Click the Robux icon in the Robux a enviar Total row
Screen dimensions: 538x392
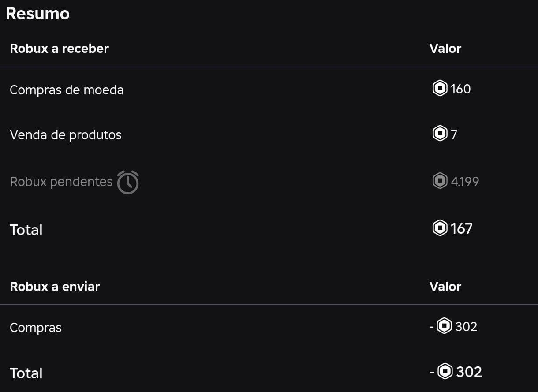click(x=445, y=371)
